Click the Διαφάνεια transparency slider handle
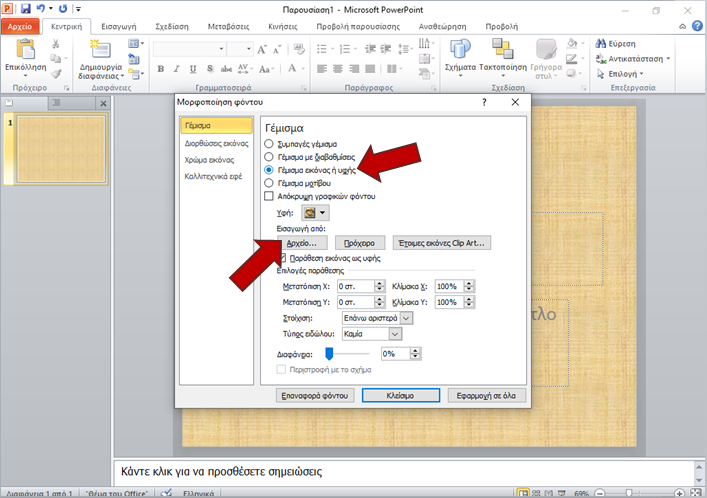This screenshot has height=498, width=707. [327, 354]
